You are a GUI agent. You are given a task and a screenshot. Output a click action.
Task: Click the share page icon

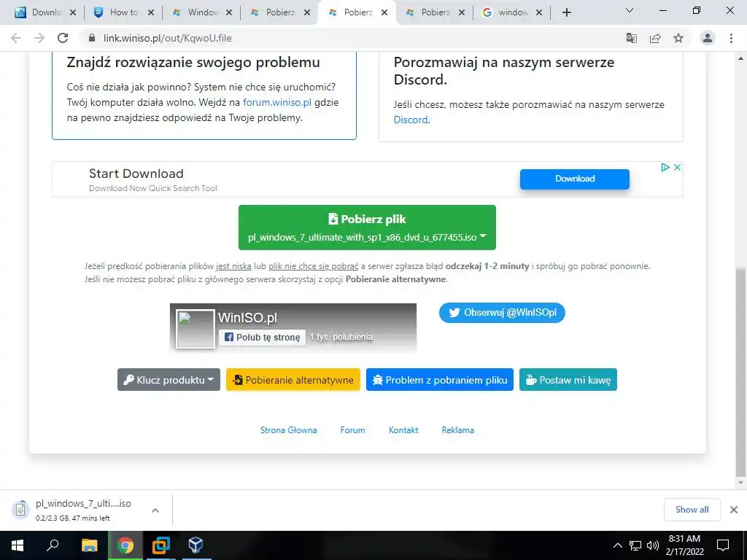655,38
